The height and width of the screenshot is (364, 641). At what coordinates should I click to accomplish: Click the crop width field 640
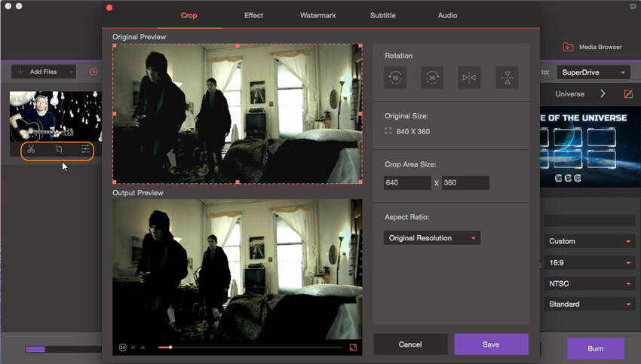[x=407, y=182]
